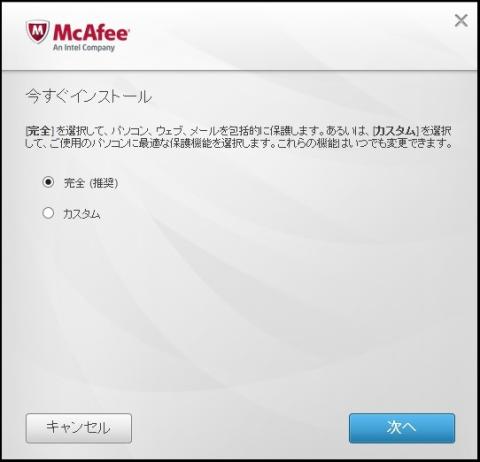Screen dimensions: 480x462
Task: Select the カスタム radio button
Action: [x=48, y=213]
